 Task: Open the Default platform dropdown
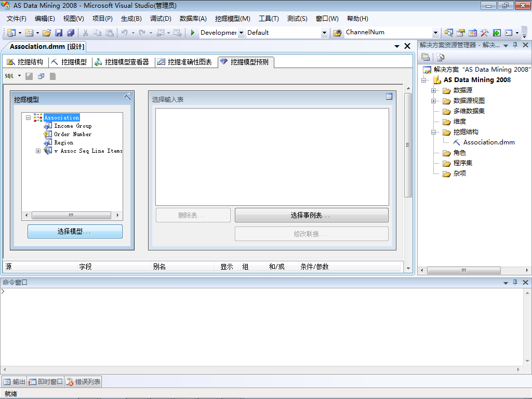pos(324,33)
